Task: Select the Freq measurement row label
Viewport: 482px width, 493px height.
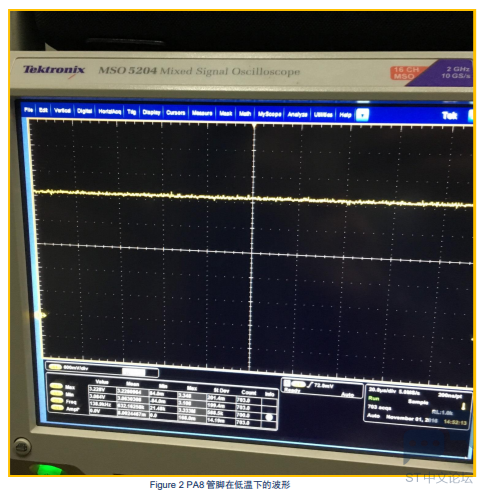Action: point(71,402)
